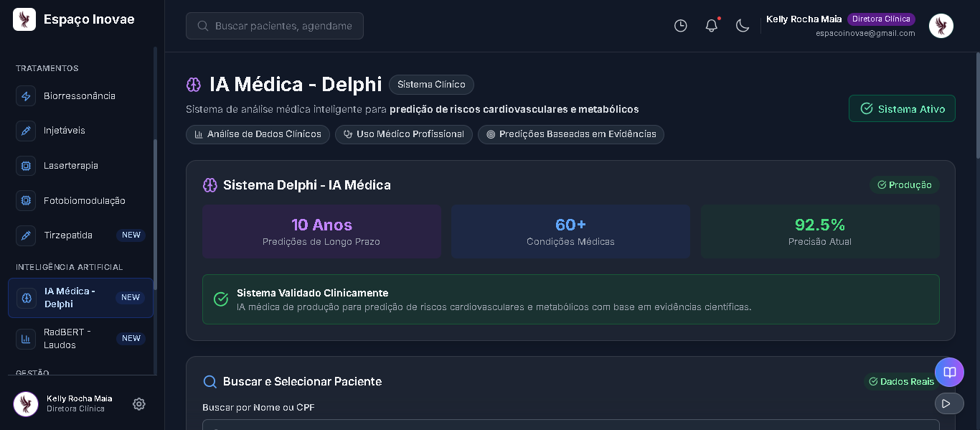The height and width of the screenshot is (430, 980).
Task: Collapse the TRATAMENTOS section
Action: point(47,68)
